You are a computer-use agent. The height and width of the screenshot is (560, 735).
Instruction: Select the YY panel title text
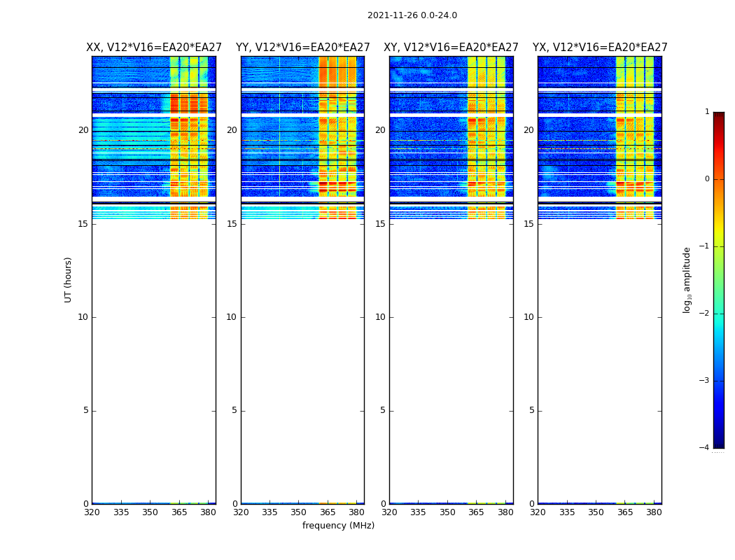point(302,48)
